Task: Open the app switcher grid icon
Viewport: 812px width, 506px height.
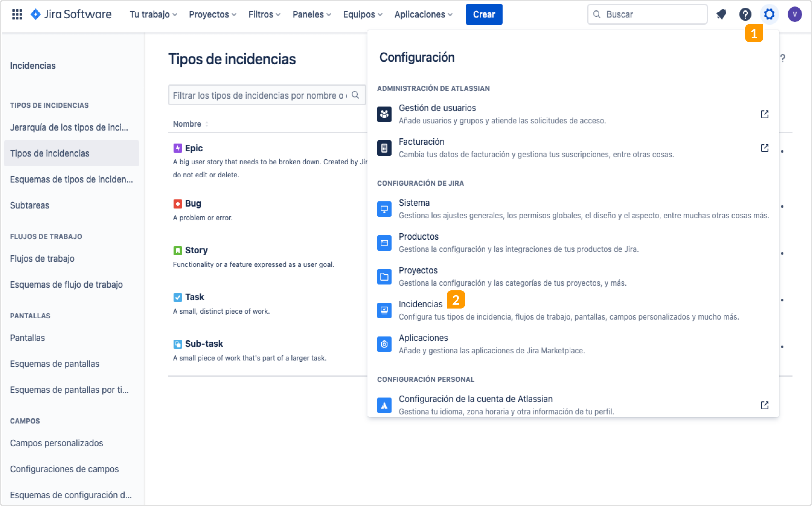Action: (17, 14)
